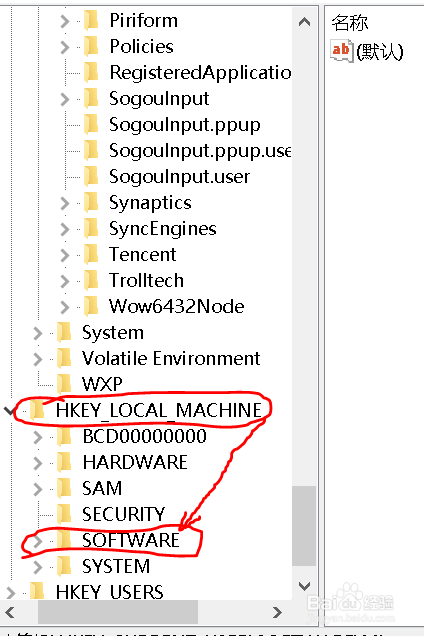The image size is (424, 636).
Task: Click the RegisteredApplications folder icon
Action: (x=91, y=72)
